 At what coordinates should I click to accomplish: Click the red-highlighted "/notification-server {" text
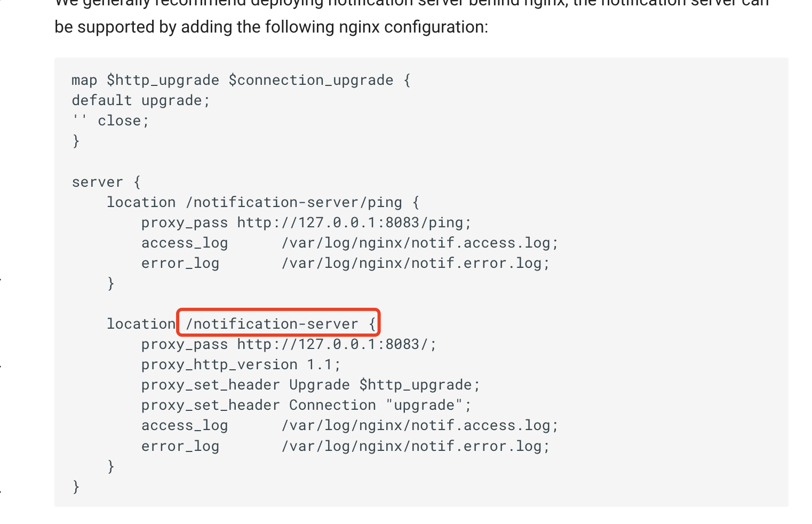point(278,323)
